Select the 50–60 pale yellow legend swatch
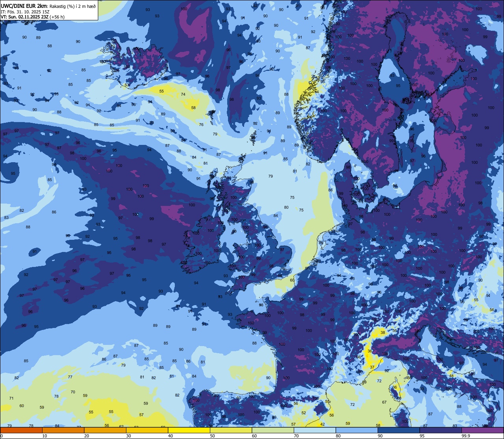 (231, 430)
